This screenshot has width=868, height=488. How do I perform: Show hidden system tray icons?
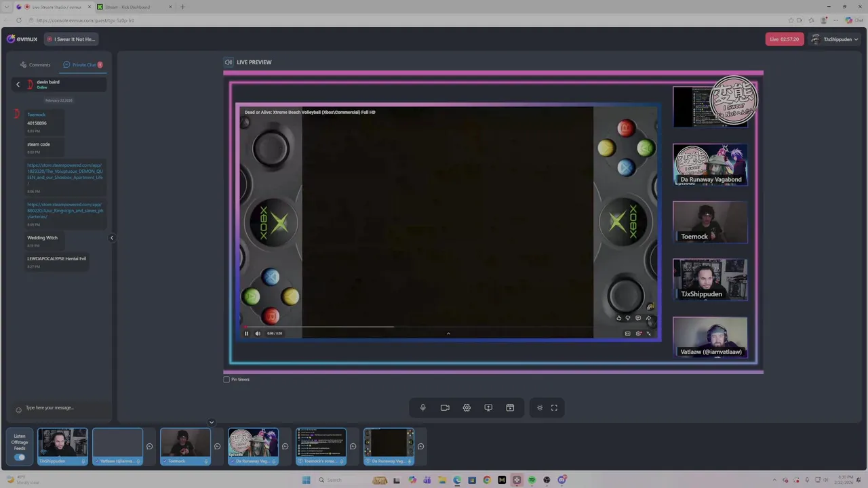pos(774,480)
